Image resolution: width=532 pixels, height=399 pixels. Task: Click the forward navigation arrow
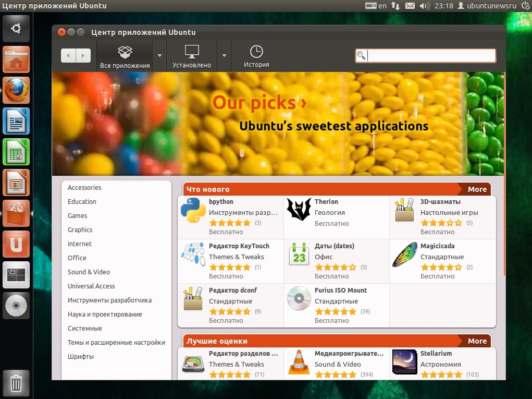click(83, 55)
